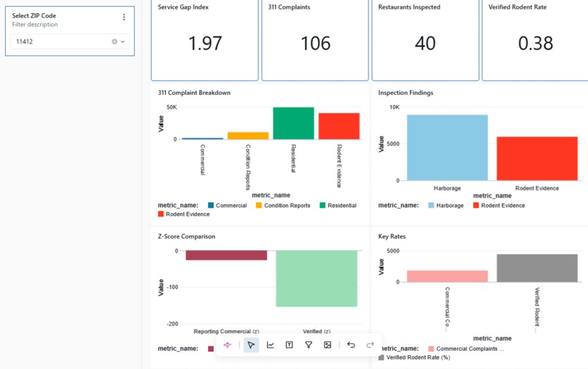Click the orange Condition Reports bar

point(248,136)
